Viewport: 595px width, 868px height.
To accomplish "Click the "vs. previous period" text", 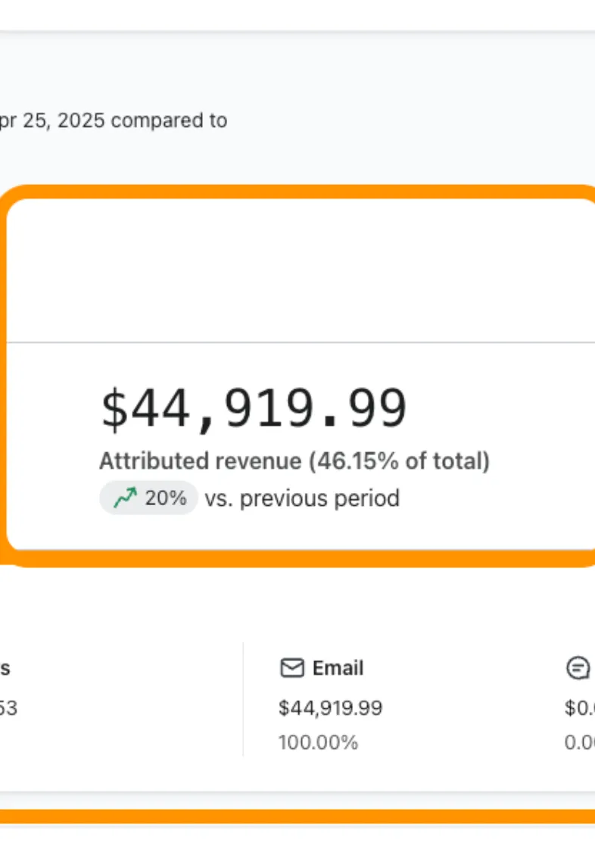I will coord(301,498).
